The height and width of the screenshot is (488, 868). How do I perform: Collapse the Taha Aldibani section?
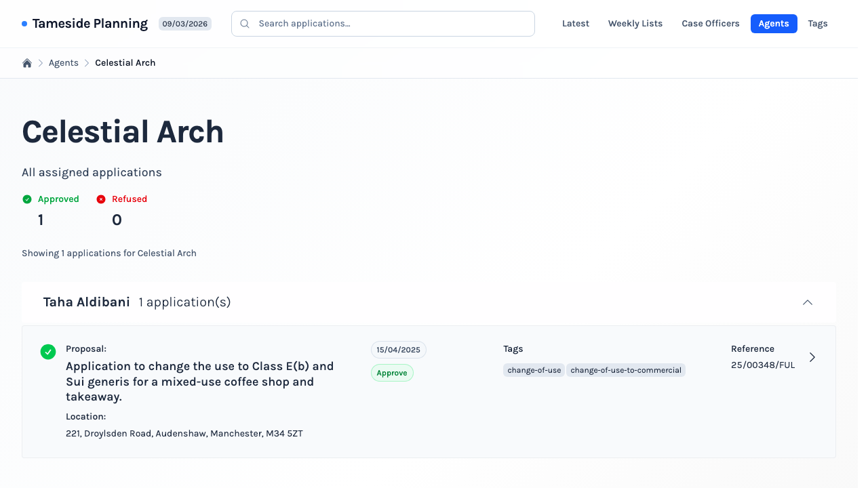[x=807, y=302]
